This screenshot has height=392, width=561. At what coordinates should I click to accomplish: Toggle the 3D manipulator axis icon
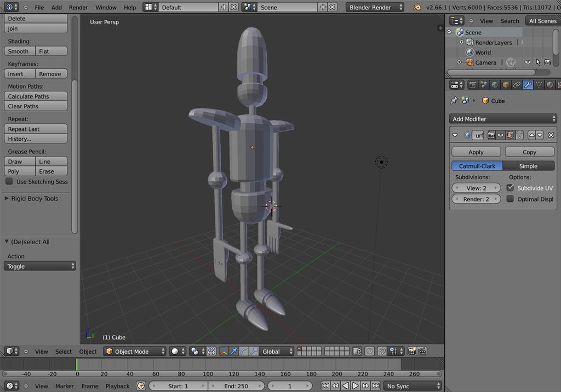[x=224, y=351]
